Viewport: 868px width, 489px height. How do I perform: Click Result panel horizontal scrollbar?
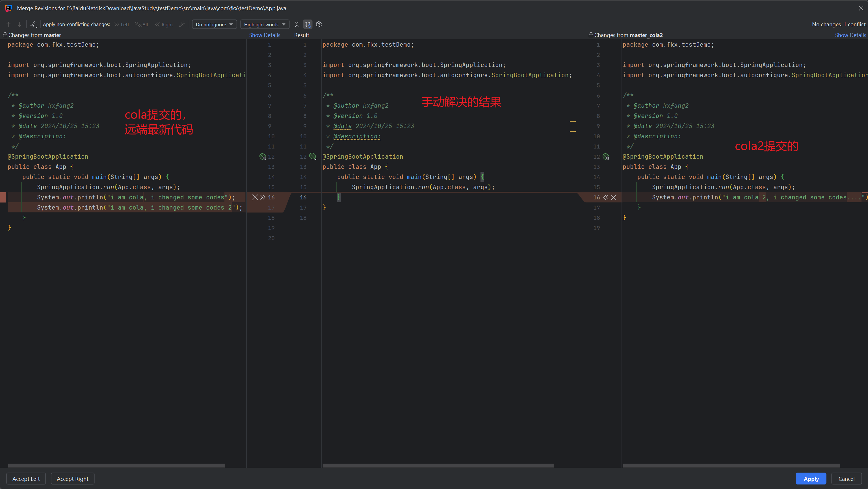pyautogui.click(x=438, y=466)
